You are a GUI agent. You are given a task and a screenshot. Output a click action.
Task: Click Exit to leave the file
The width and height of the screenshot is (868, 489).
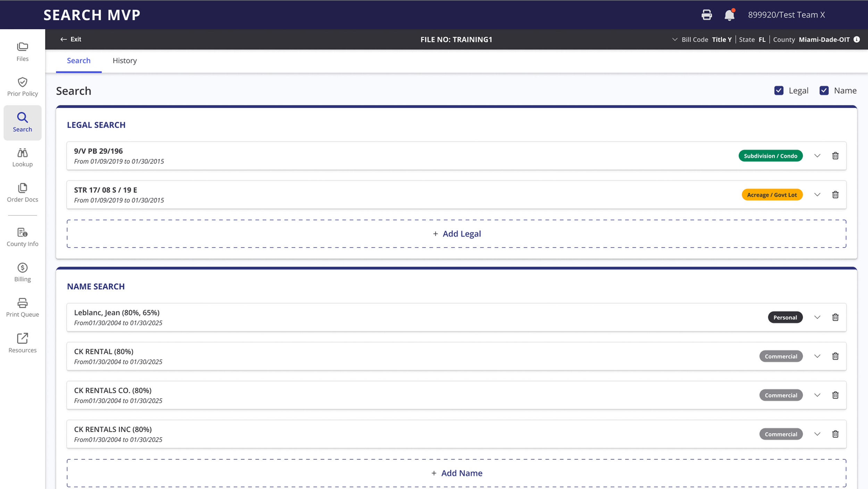(71, 39)
